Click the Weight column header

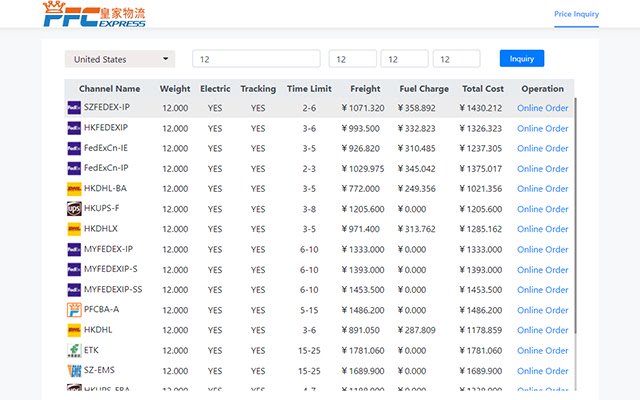tap(175, 89)
